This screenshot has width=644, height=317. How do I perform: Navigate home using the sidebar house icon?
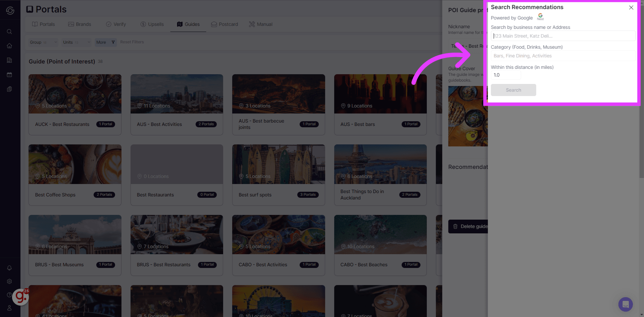[9, 46]
